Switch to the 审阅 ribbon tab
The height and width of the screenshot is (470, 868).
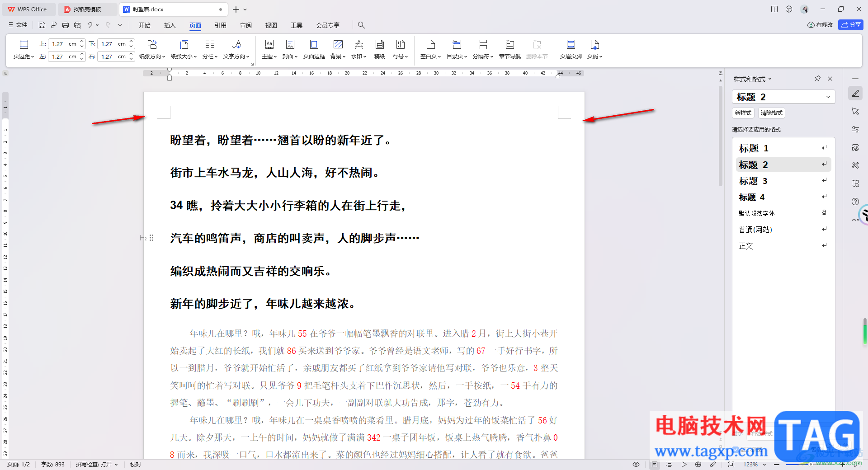coord(246,25)
